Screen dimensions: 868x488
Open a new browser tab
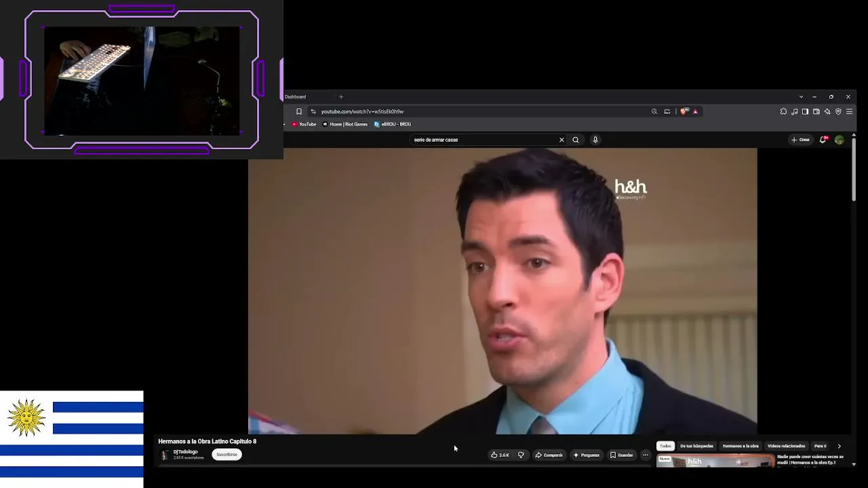341,97
